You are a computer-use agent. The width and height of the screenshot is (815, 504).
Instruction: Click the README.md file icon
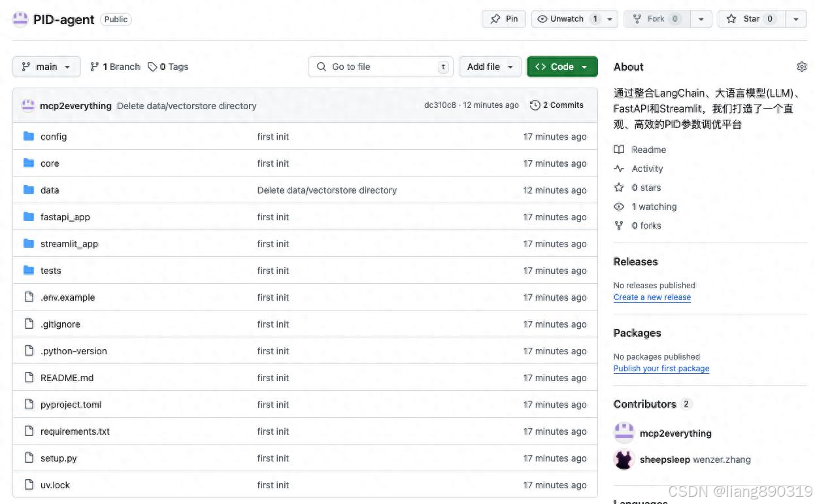(x=29, y=378)
